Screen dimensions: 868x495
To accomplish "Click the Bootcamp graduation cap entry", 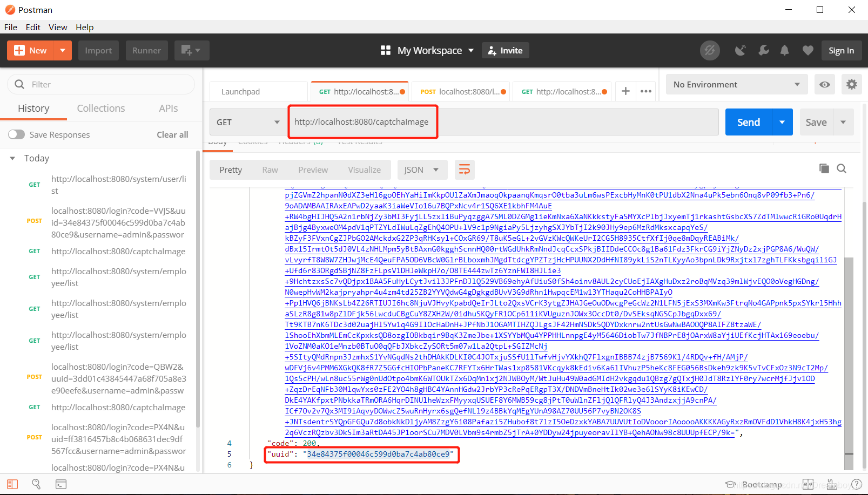I will [753, 485].
